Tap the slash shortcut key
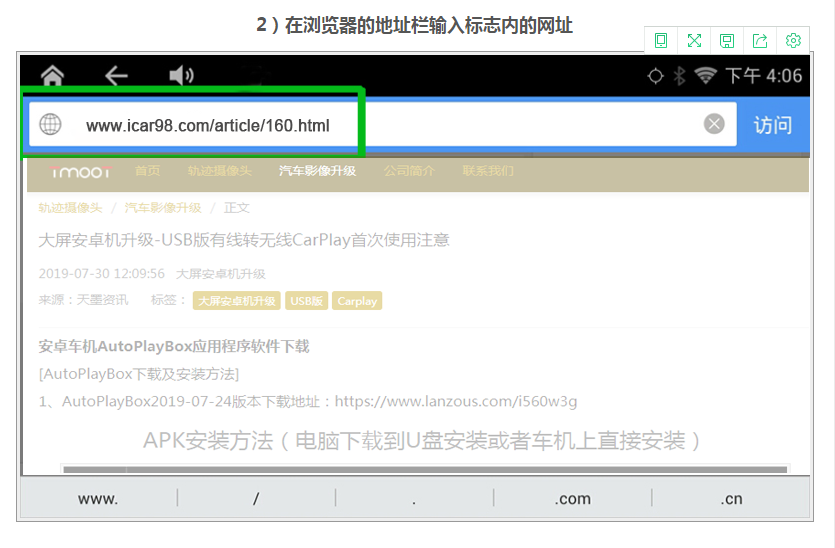 click(256, 499)
